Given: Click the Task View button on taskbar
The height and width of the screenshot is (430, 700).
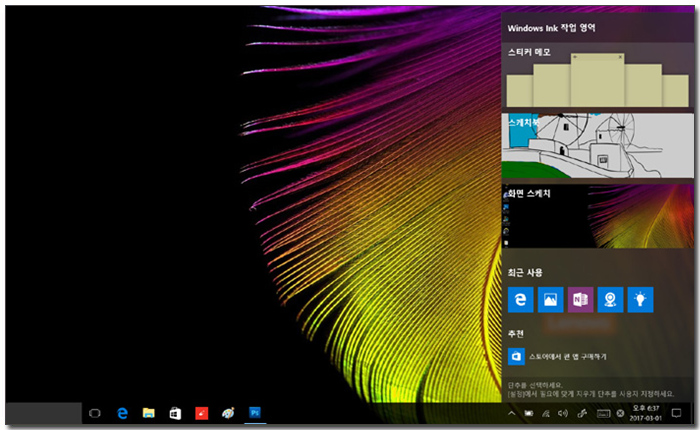Looking at the screenshot, I should tap(96, 412).
